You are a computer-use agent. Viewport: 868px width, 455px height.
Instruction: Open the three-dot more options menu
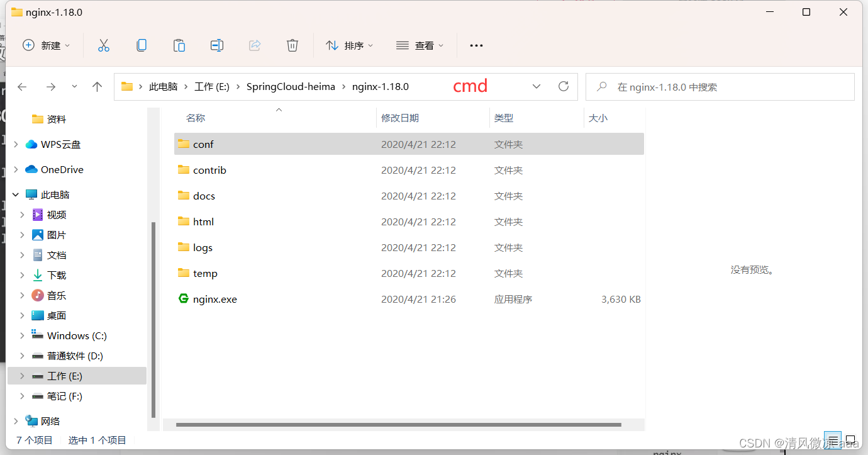(x=476, y=45)
